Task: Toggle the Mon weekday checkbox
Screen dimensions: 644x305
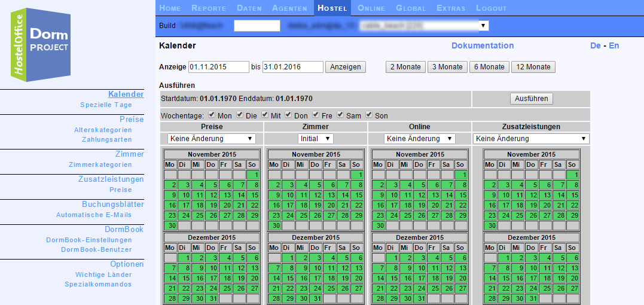Action: (212, 114)
